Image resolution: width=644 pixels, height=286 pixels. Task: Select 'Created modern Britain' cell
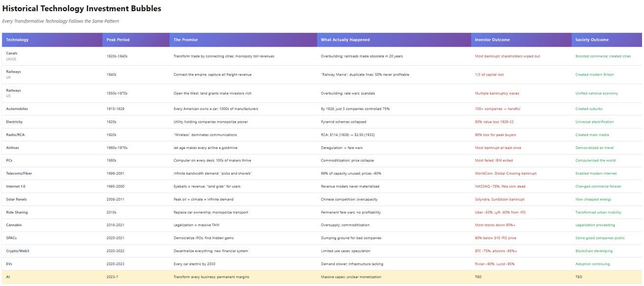tap(607, 75)
